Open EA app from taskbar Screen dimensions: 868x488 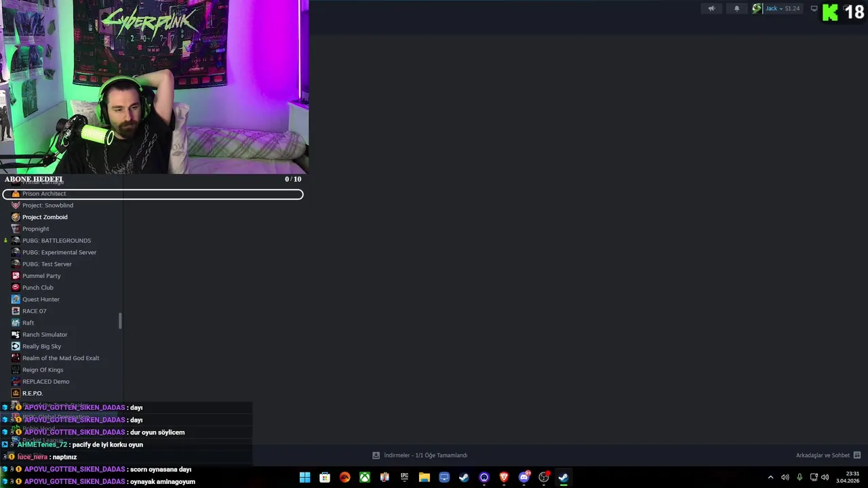coord(345,477)
